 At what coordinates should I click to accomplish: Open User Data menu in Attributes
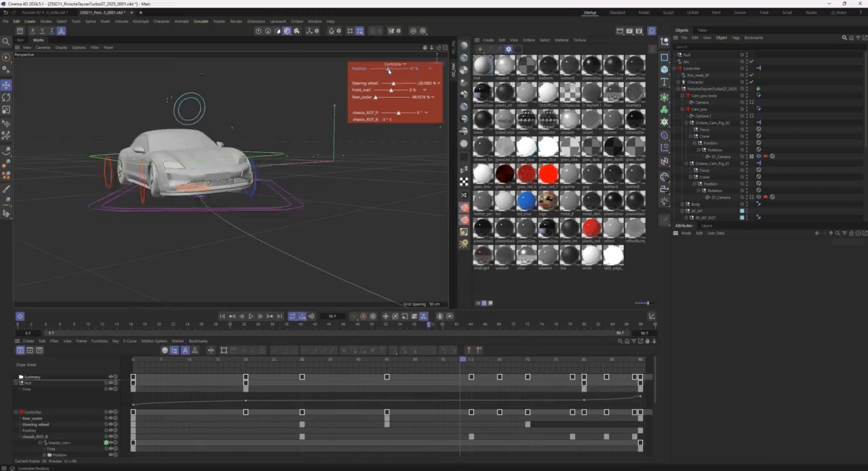715,233
